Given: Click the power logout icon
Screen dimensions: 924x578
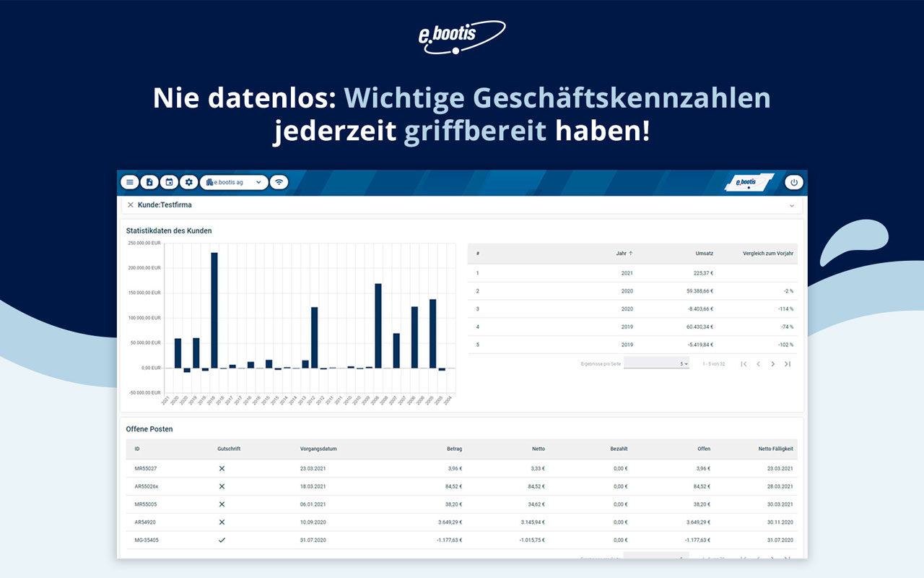Looking at the screenshot, I should [x=794, y=182].
